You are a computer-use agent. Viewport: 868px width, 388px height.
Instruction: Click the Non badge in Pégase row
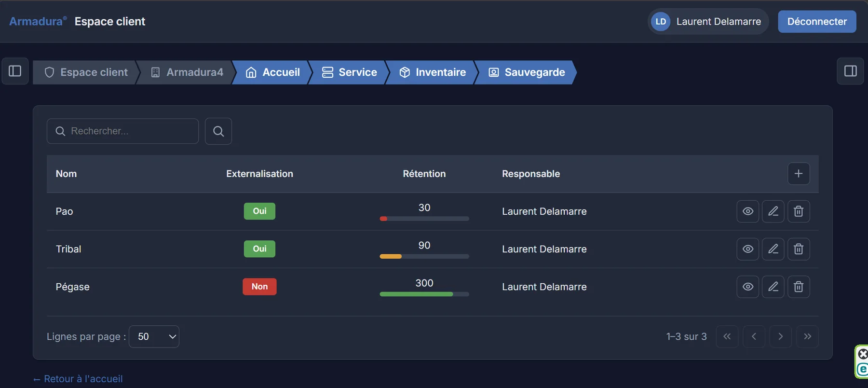[259, 287]
